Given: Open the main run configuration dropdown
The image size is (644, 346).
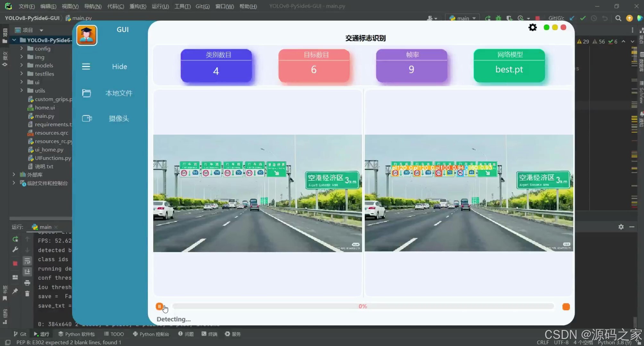Looking at the screenshot, I should 462,18.
